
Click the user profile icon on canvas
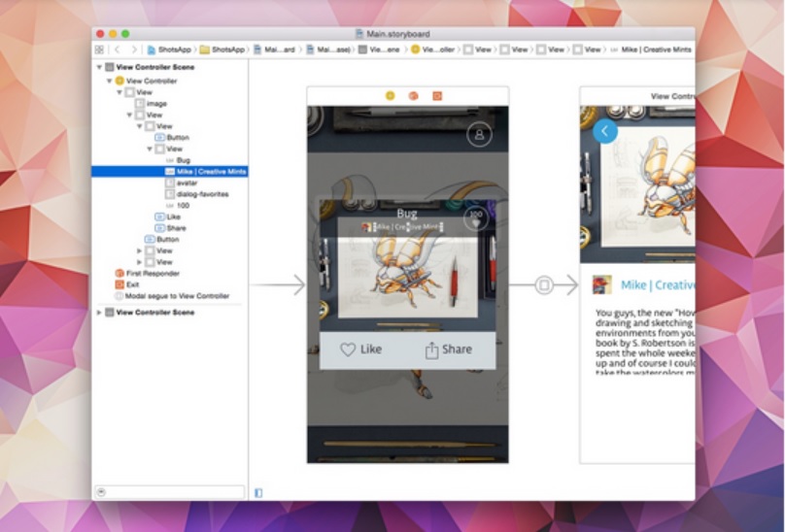[479, 134]
